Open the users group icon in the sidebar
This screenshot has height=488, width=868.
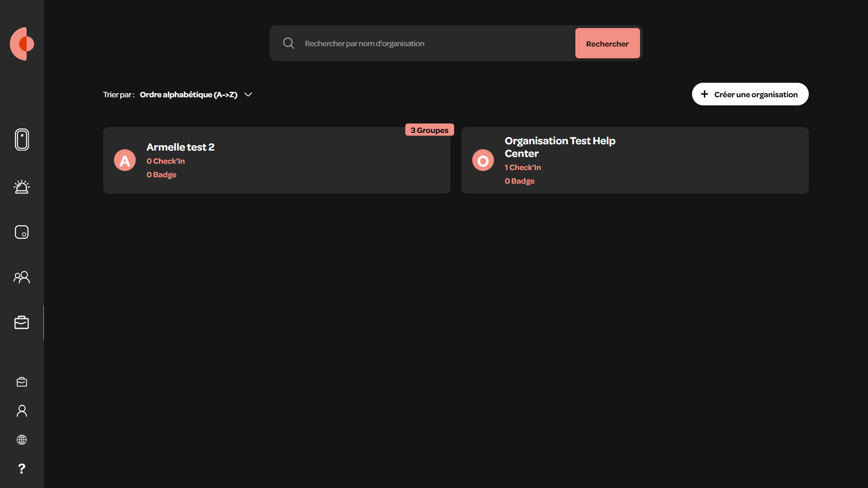point(22,277)
